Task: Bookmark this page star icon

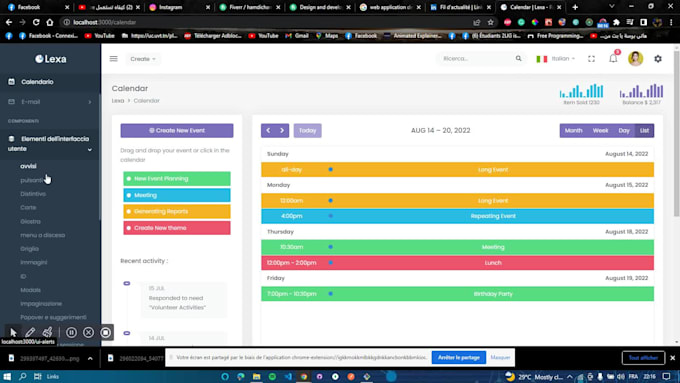Action: point(490,22)
